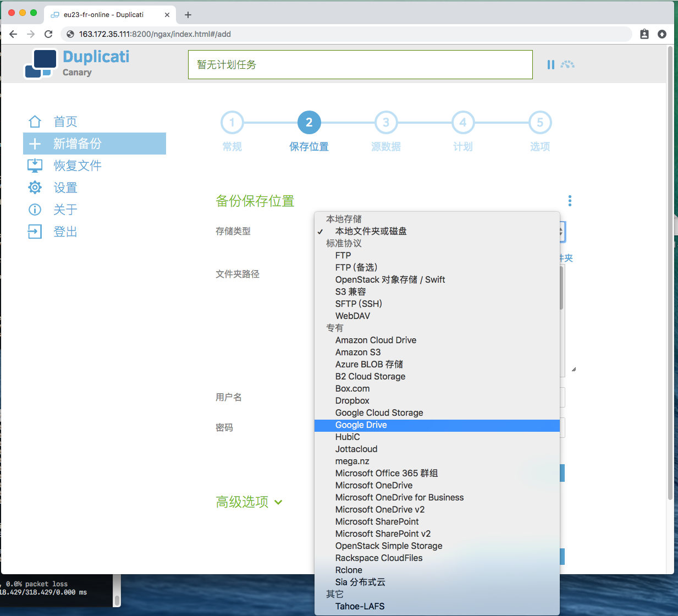
Task: Click the restore files icon
Action: (x=35, y=166)
